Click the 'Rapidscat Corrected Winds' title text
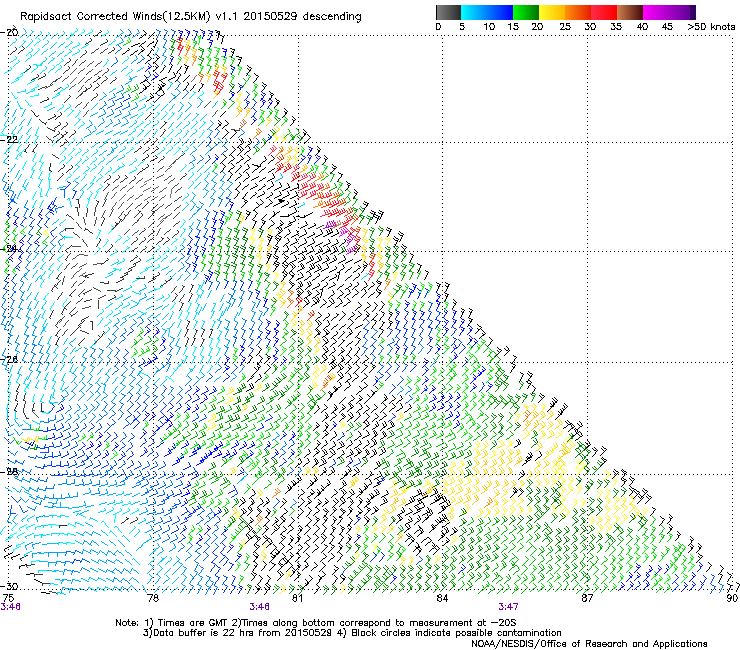740x650 pixels. (x=91, y=17)
